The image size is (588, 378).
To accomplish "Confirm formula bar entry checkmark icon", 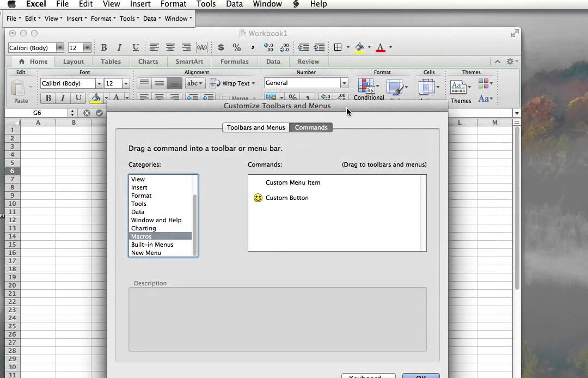I will pos(100,113).
